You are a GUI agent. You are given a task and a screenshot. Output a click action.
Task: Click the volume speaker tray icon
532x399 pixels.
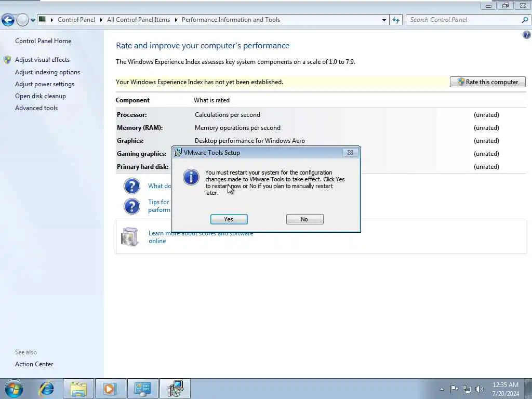click(x=480, y=389)
